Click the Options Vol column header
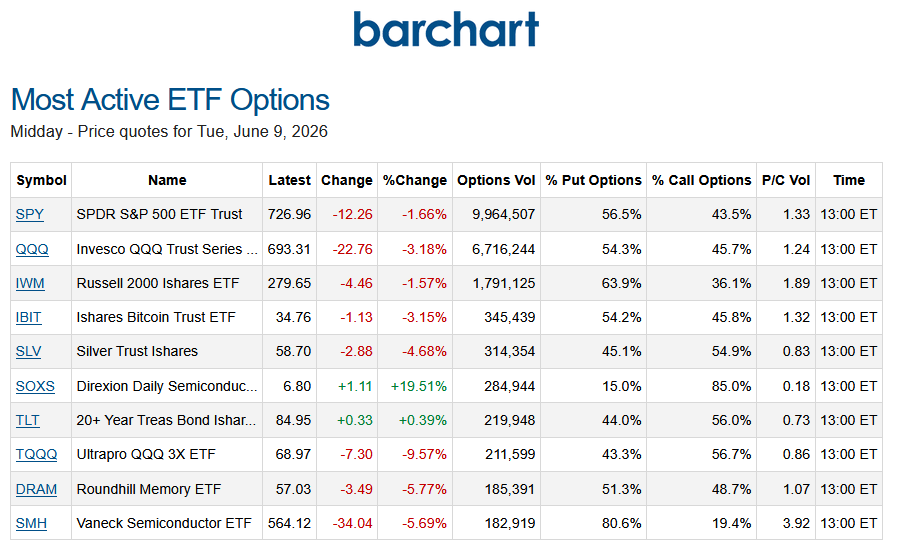The image size is (897, 557). 496,180
